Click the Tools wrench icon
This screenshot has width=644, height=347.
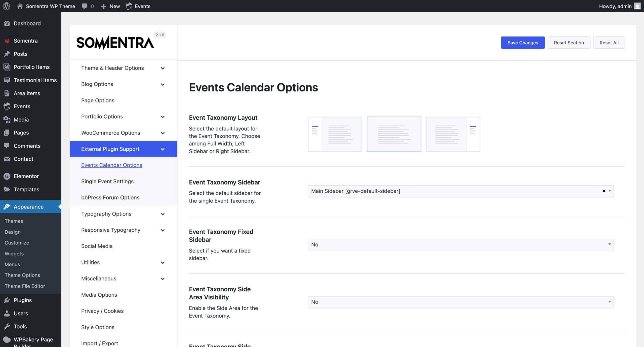[x=7, y=326]
